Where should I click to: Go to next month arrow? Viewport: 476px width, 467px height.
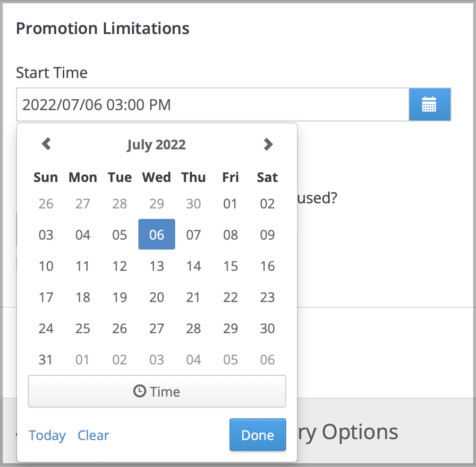[268, 144]
